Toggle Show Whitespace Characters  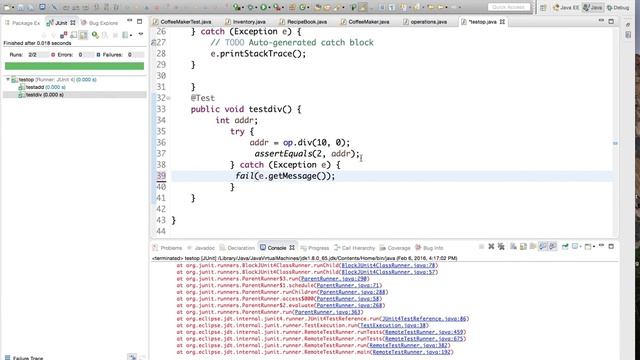click(x=391, y=7)
